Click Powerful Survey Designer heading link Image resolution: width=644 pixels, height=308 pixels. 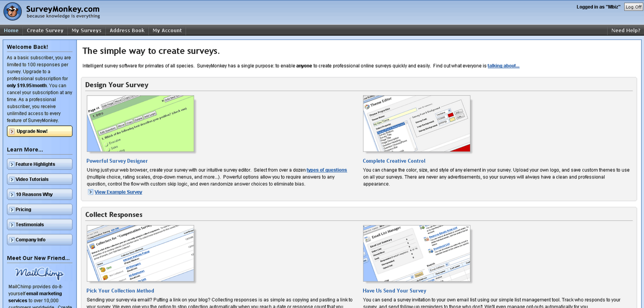tap(117, 161)
